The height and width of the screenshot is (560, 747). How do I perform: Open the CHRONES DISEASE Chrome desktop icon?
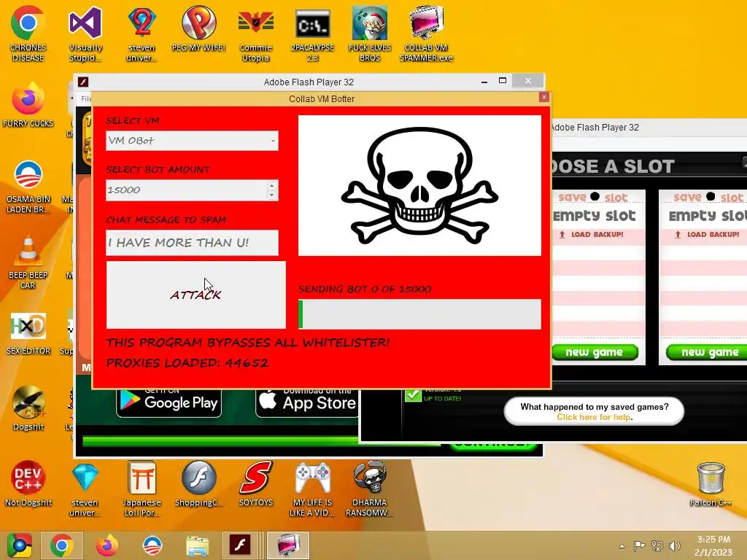click(x=28, y=34)
